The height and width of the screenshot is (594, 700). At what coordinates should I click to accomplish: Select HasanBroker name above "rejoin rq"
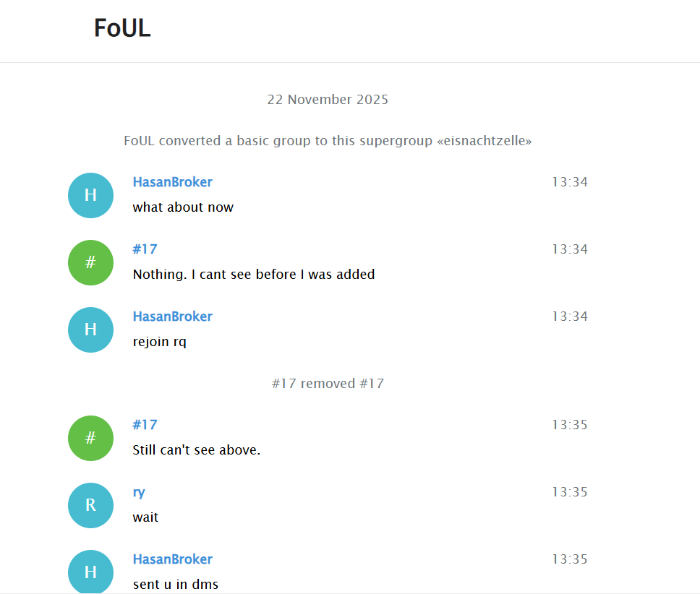pyautogui.click(x=172, y=317)
